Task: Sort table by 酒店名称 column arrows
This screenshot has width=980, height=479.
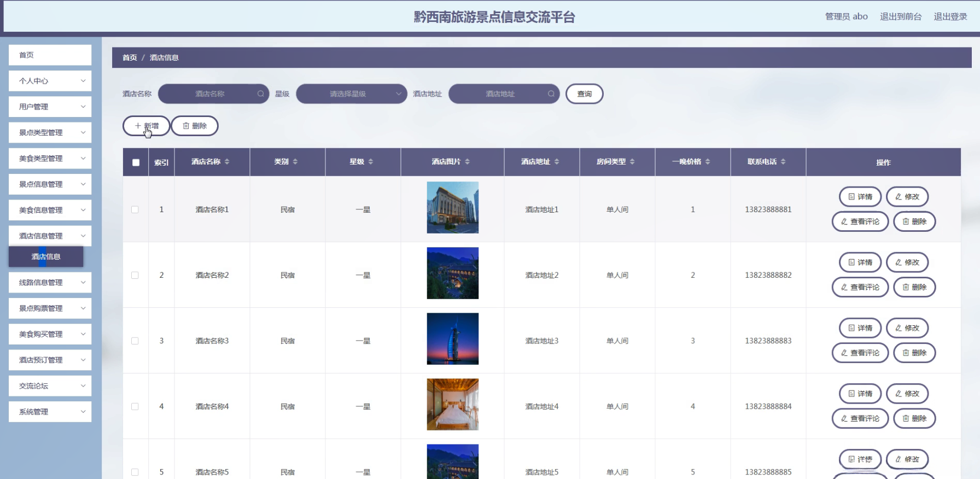Action: (227, 162)
